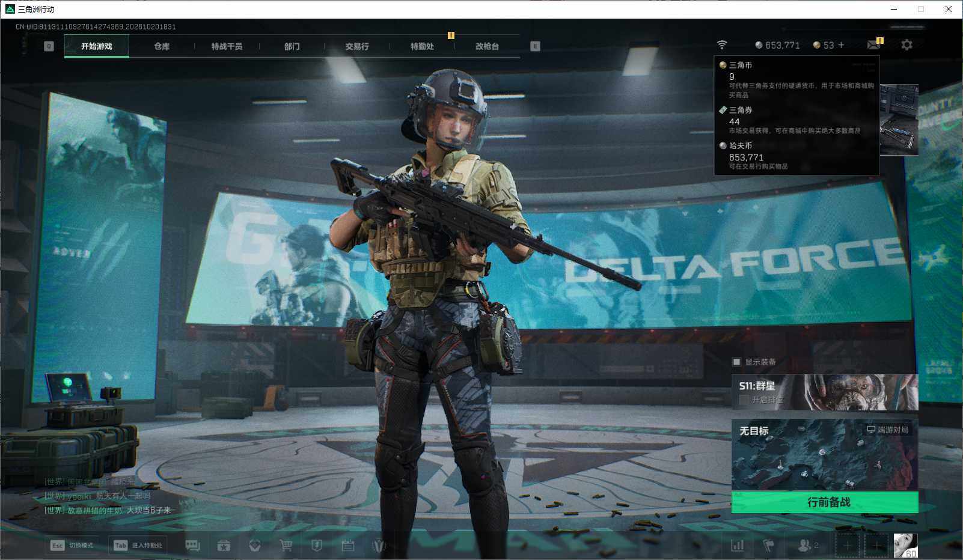Switch to the 仓库 tab
The width and height of the screenshot is (963, 560).
[162, 46]
